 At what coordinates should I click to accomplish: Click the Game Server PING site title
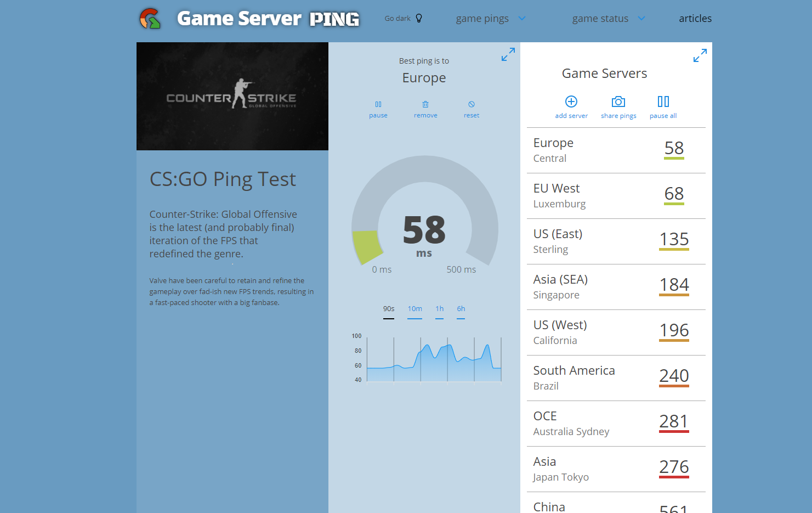pos(268,19)
